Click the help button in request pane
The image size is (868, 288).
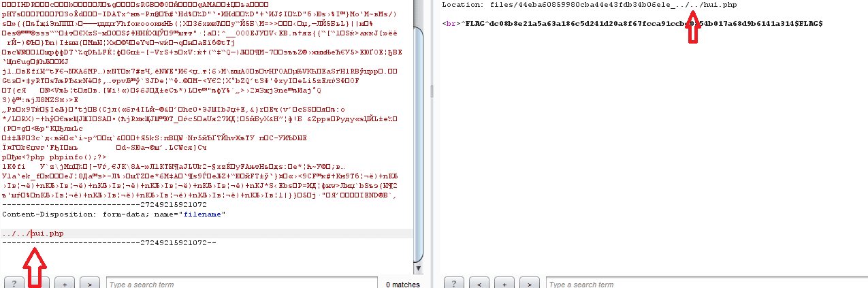14,283
